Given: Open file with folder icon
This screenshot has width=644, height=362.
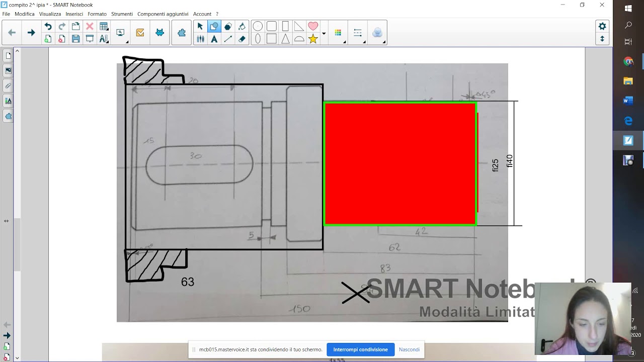Looking at the screenshot, I should click(76, 27).
